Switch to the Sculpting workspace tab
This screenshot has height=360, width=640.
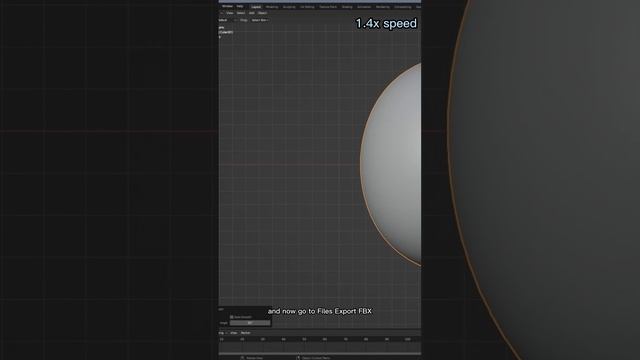(x=289, y=7)
